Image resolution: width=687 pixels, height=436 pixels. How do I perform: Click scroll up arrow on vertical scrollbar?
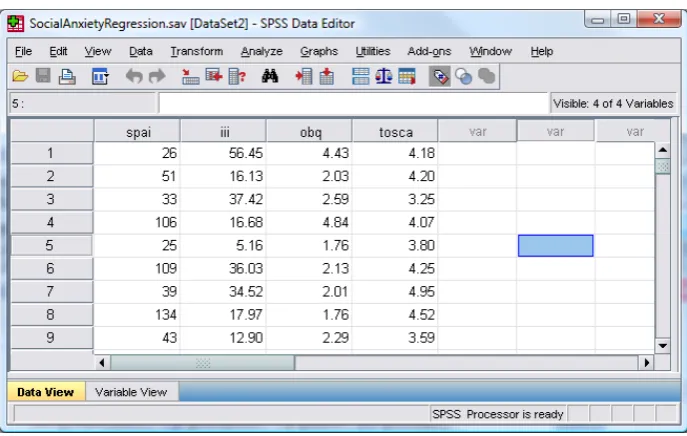click(663, 150)
